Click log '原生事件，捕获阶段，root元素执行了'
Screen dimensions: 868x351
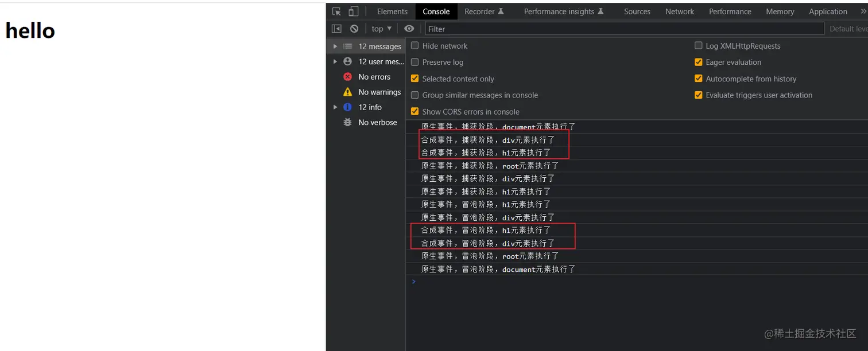click(x=490, y=166)
